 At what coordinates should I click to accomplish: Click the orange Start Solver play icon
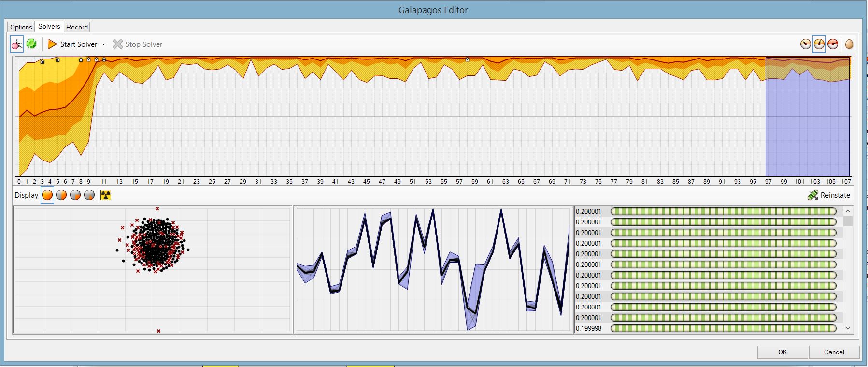click(52, 44)
